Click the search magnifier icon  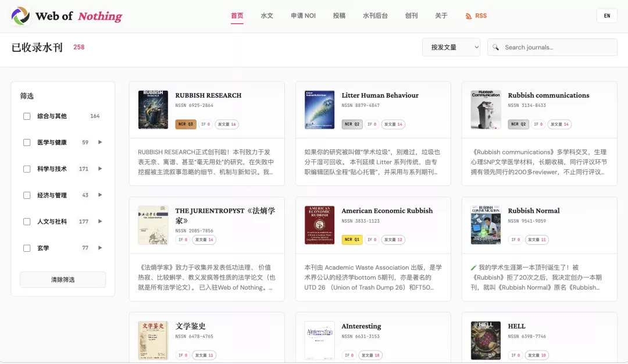[497, 47]
